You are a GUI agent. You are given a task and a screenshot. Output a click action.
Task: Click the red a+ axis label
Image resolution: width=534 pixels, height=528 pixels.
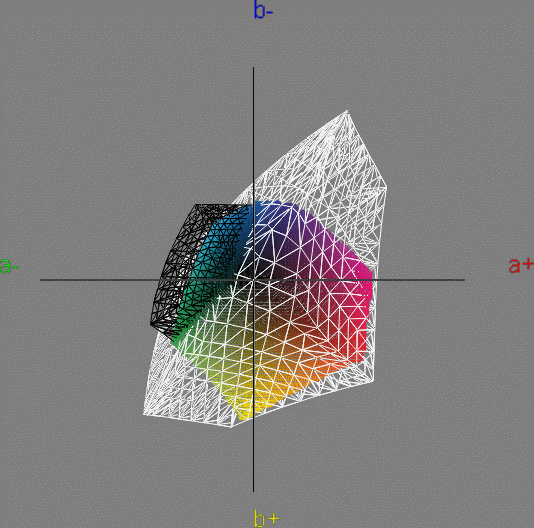pyautogui.click(x=521, y=265)
